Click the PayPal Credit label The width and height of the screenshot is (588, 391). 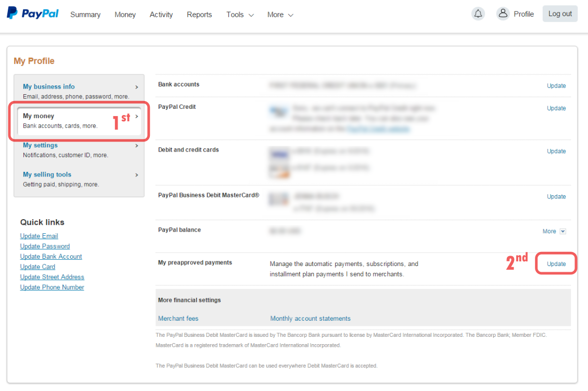[x=176, y=107]
